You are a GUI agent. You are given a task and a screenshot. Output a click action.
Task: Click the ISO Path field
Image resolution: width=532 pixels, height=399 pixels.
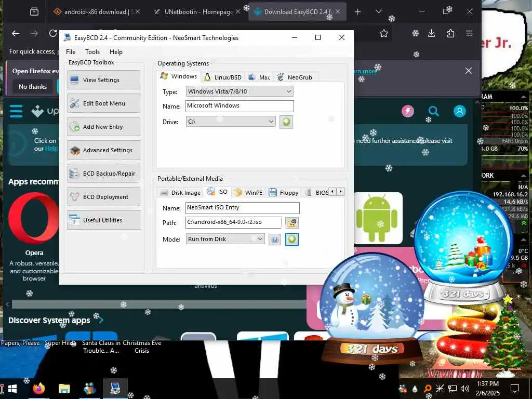pos(234,222)
